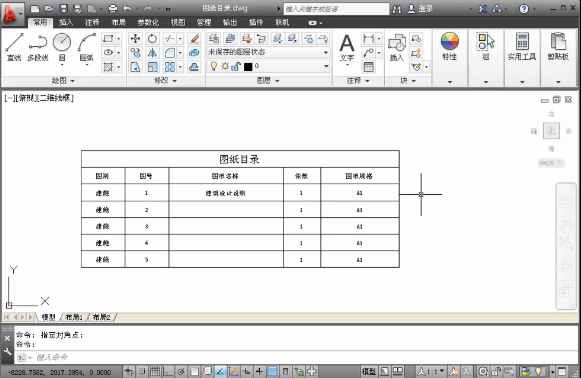Open the Properties (特性) color wheel panel

click(449, 47)
